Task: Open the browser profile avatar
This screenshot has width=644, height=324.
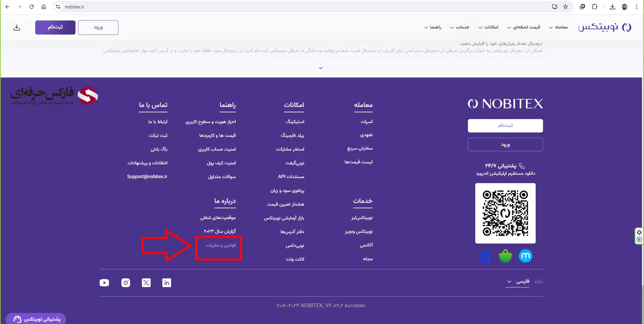Action: coord(625,7)
